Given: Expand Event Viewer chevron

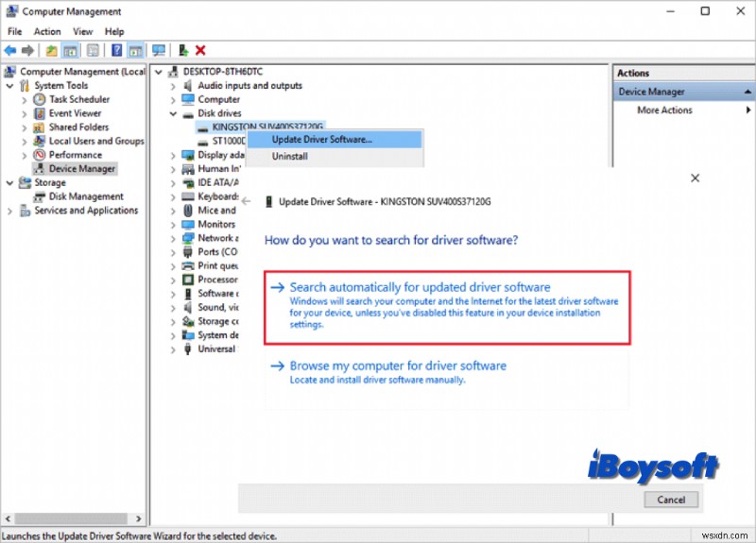Looking at the screenshot, I should 25,113.
